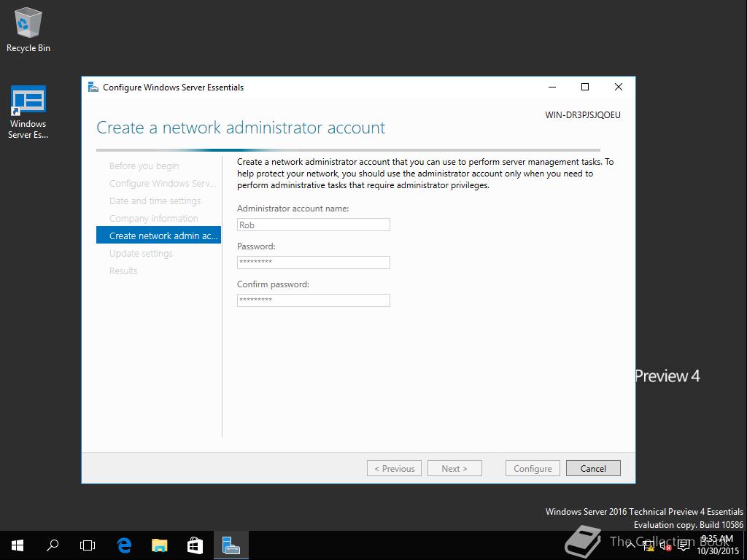Minimize the Configure Windows Server Essentials window

(552, 87)
